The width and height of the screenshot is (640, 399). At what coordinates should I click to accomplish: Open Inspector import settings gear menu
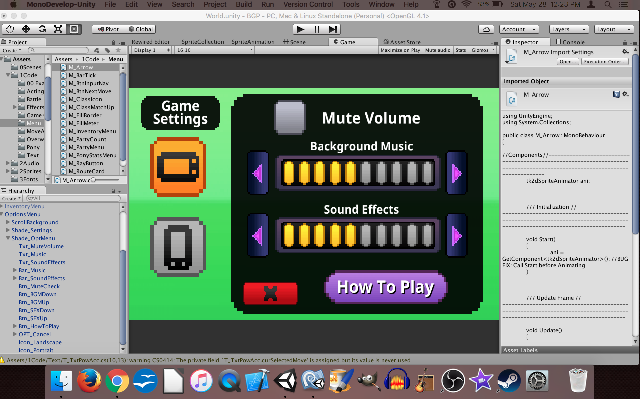tap(625, 52)
